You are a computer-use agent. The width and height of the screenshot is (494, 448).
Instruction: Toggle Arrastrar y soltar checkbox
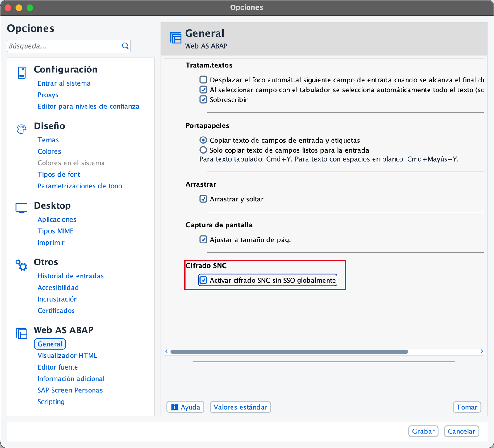203,199
